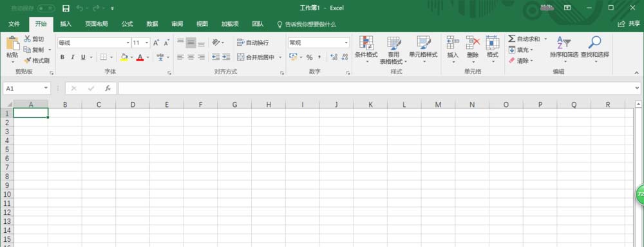
Task: Open 查找和选择 find and select
Action: [594, 50]
